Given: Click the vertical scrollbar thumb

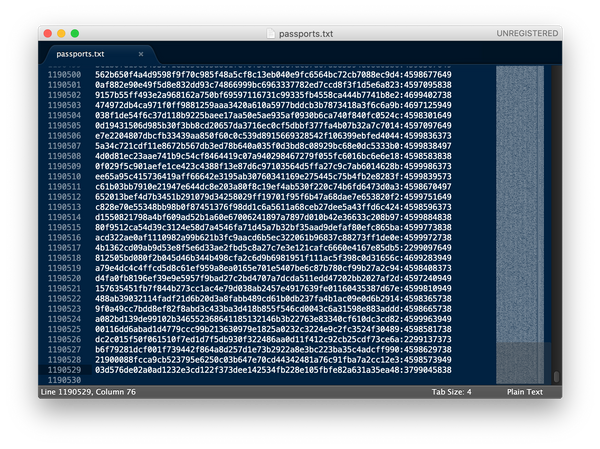Looking at the screenshot, I should click(556, 377).
